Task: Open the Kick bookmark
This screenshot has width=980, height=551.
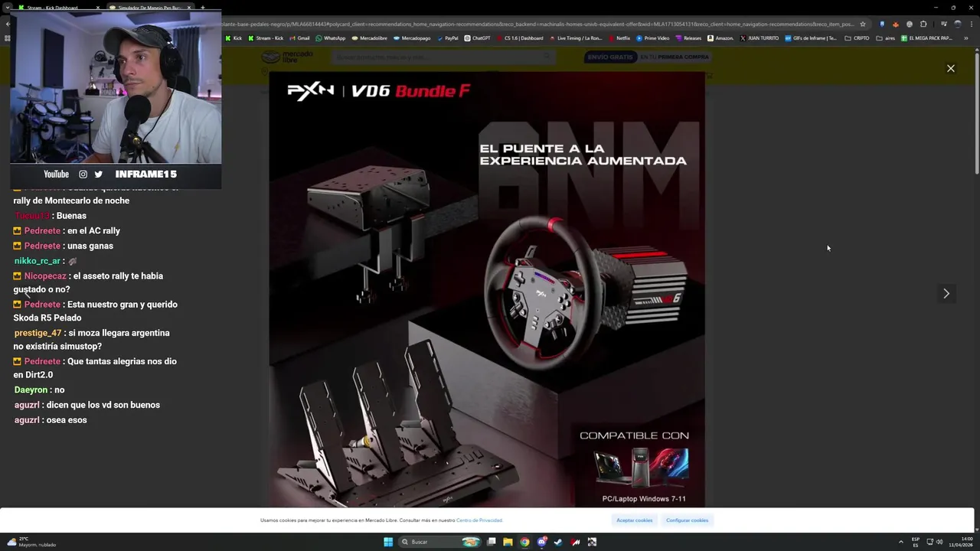Action: 234,37
